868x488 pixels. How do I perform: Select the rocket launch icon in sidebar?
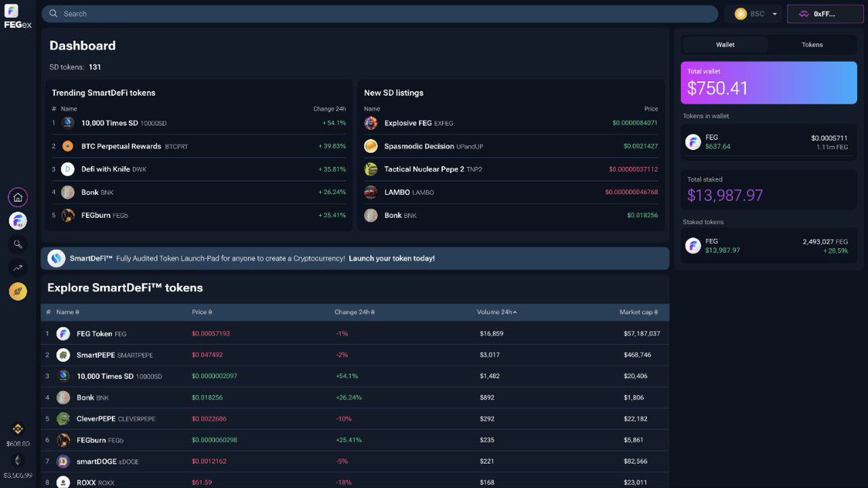click(17, 291)
